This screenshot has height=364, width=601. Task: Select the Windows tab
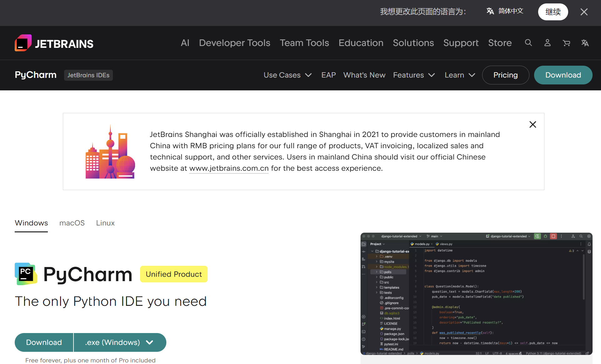click(x=31, y=223)
